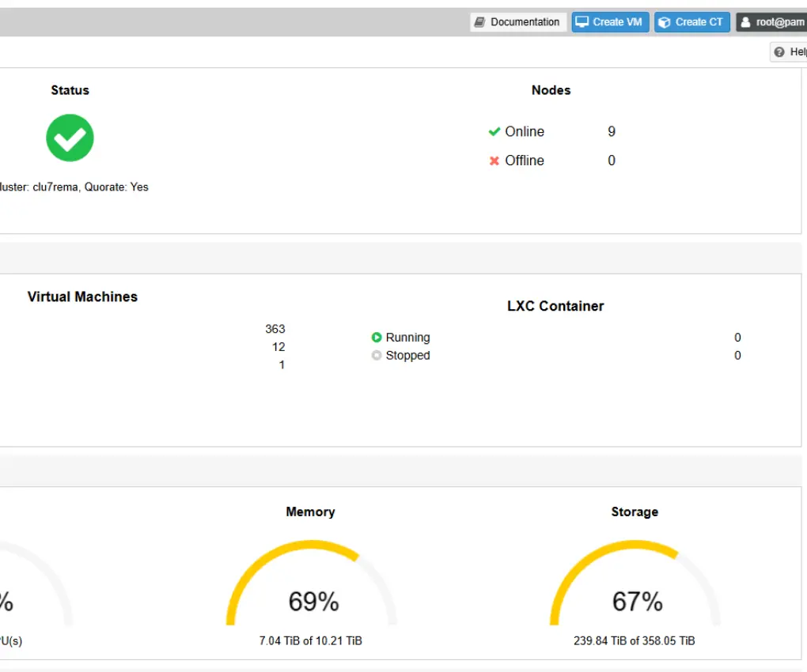The width and height of the screenshot is (807, 672).
Task: Click the 'Stopped' LXC label
Action: click(407, 355)
